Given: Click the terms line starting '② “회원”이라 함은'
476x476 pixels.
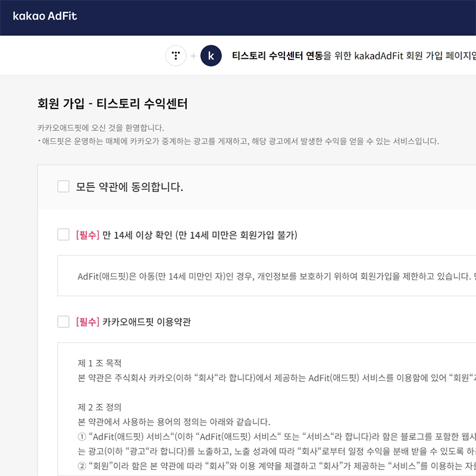Looking at the screenshot, I should (277, 466).
